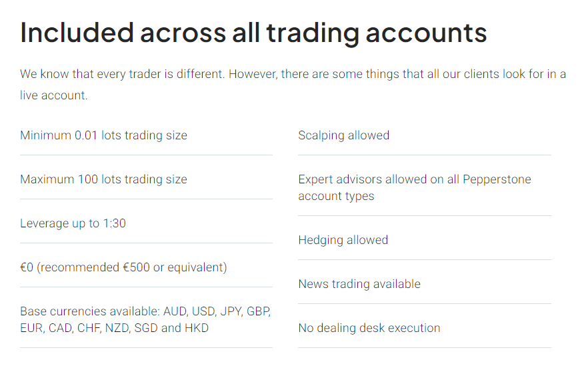This screenshot has width=588, height=366.
Task: Select the 'Maximum 100 lots trading size' row
Action: (x=103, y=179)
